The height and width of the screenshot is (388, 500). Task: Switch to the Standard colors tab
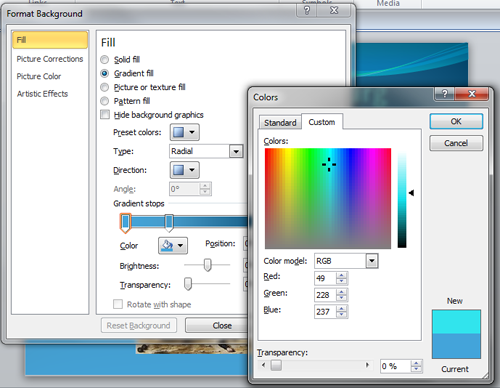pyautogui.click(x=280, y=123)
